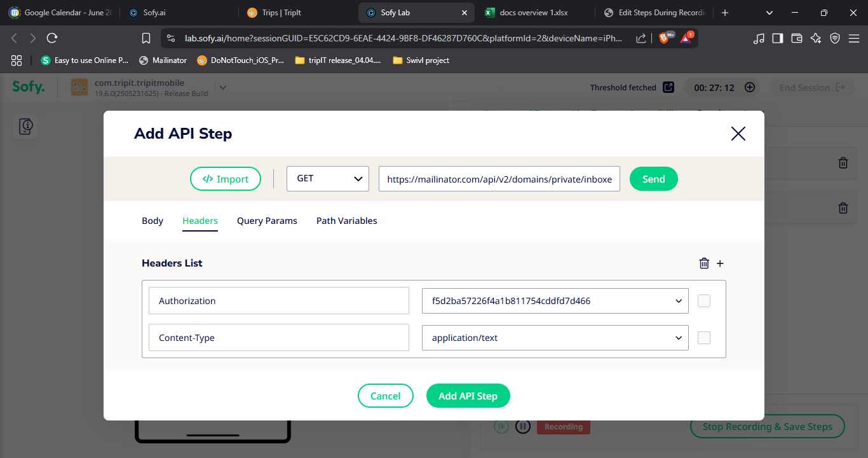
Task: Open Brave Rewards triangle icon
Action: pyautogui.click(x=686, y=38)
